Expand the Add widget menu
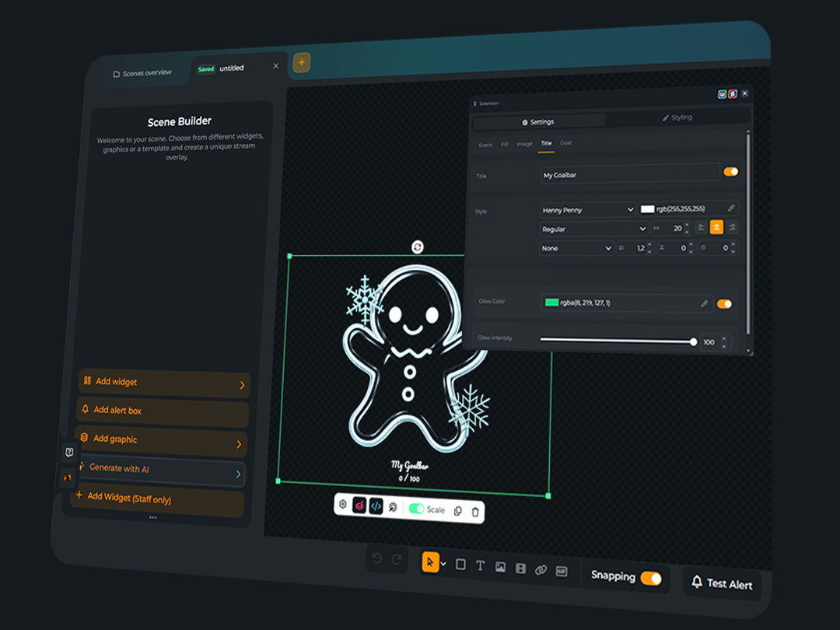 [x=164, y=383]
